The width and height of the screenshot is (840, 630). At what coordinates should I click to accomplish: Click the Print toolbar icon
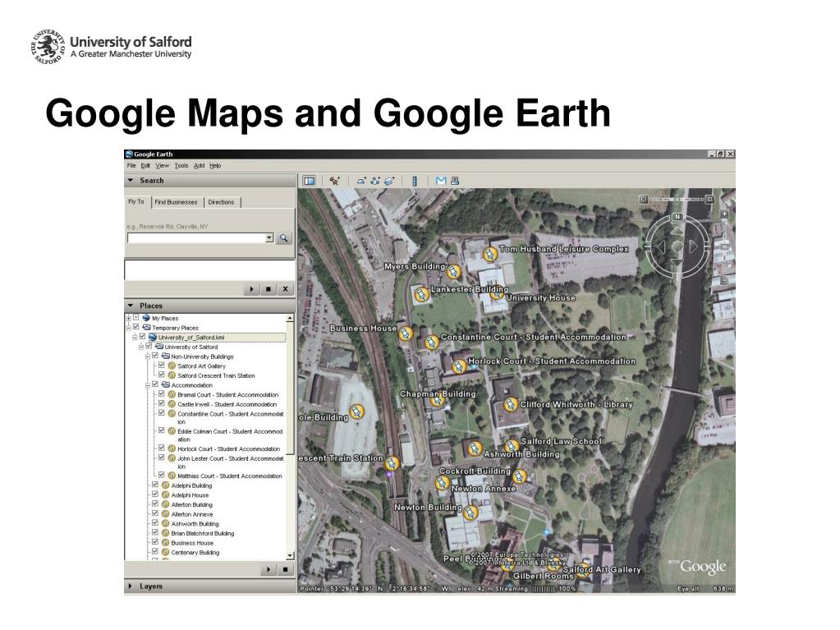(455, 181)
